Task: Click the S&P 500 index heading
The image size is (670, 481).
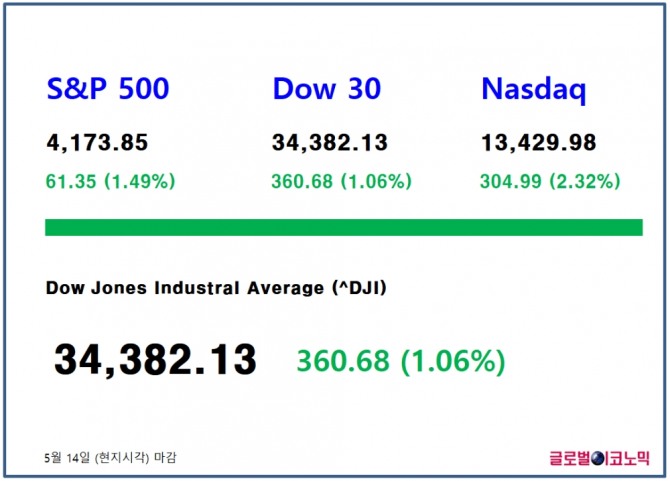Action: (x=108, y=89)
